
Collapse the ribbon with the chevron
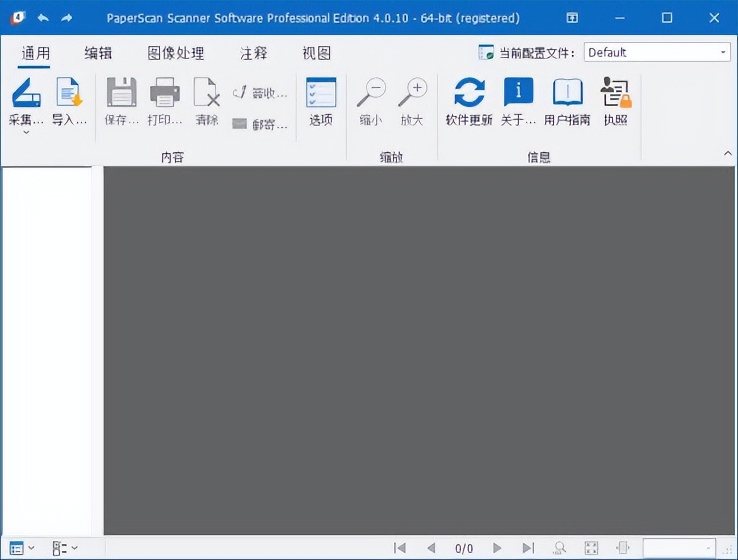(728, 153)
